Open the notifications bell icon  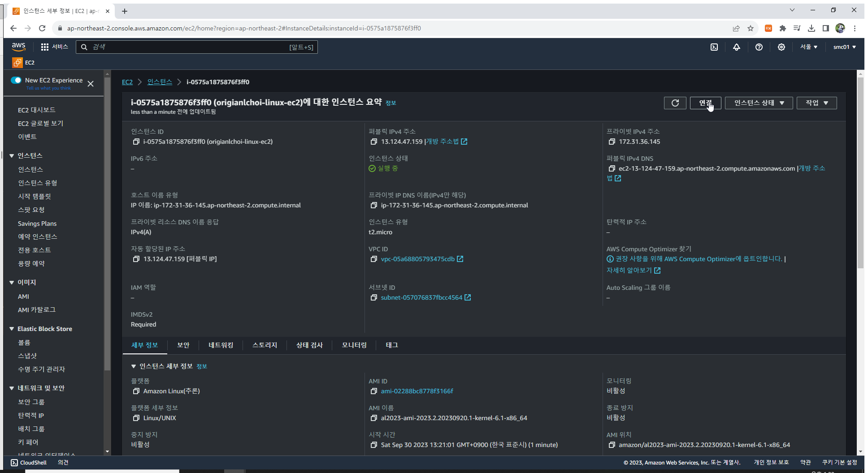(737, 47)
